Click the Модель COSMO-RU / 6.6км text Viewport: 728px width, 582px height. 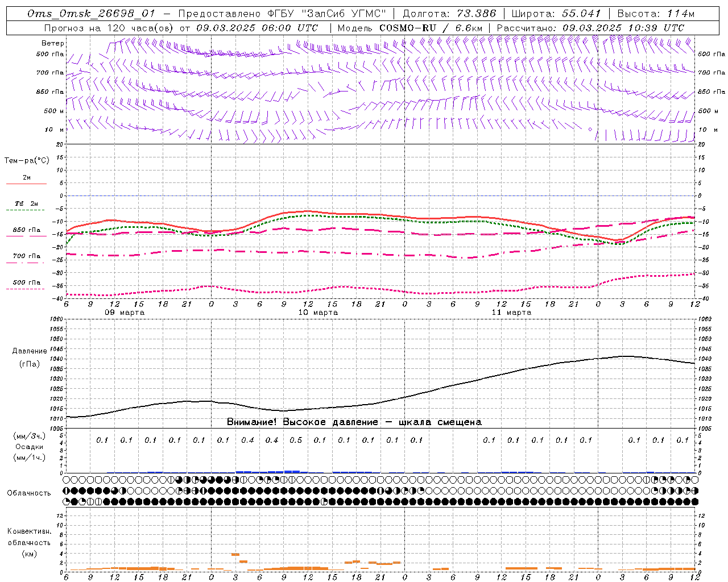click(x=410, y=28)
